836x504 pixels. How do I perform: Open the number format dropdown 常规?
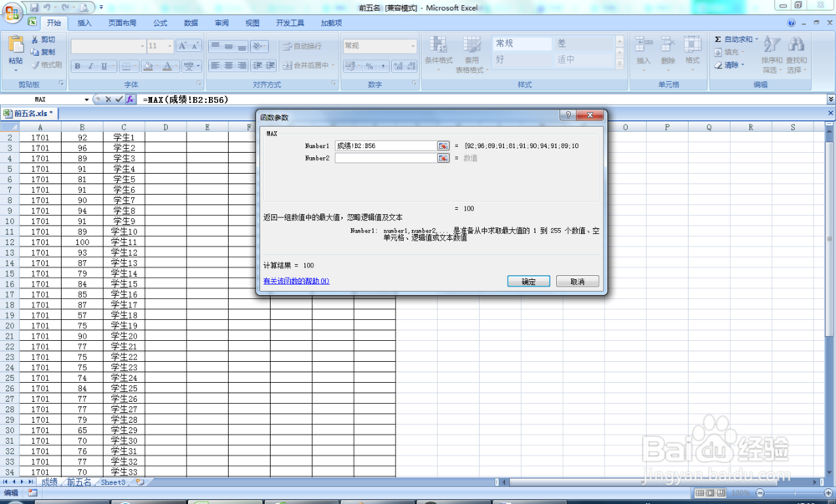point(413,46)
